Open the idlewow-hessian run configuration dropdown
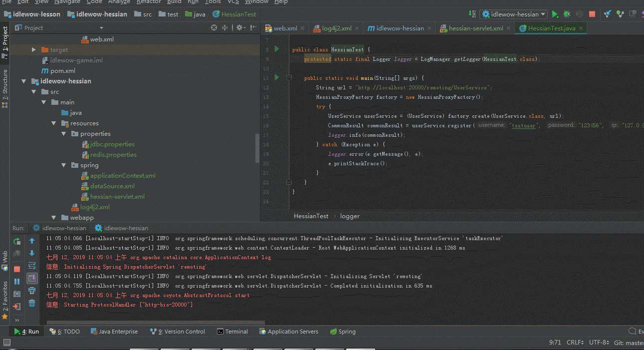Screen dimensions: 644x350 coord(514,14)
